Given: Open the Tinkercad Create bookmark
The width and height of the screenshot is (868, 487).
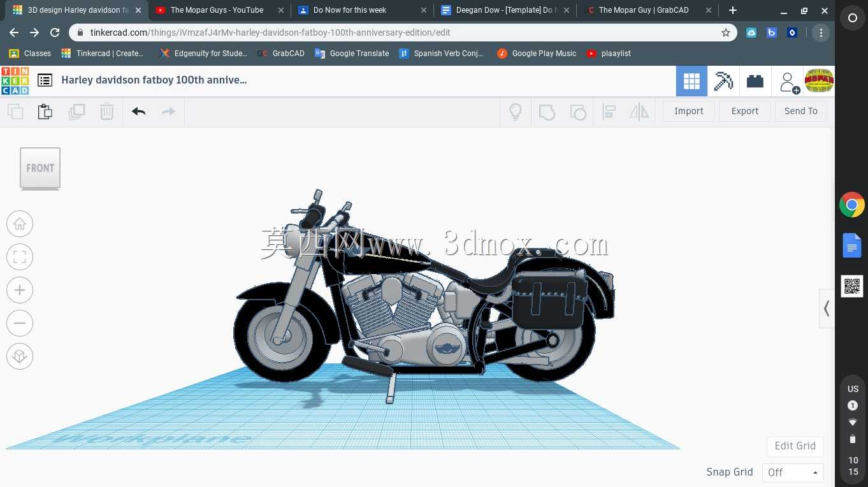Looking at the screenshot, I should 103,54.
